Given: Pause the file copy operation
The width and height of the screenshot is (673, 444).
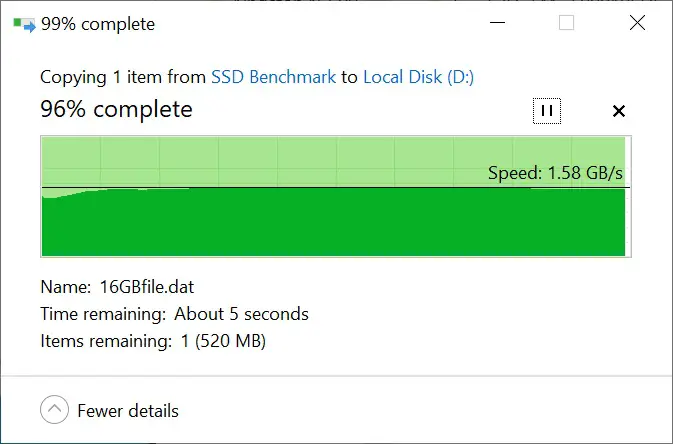Looking at the screenshot, I should pos(547,111).
